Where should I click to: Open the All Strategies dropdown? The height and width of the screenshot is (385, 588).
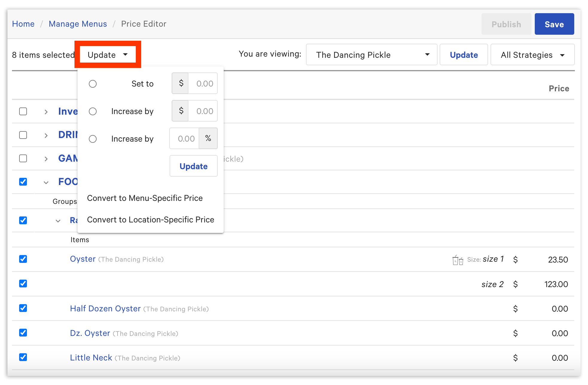point(532,54)
